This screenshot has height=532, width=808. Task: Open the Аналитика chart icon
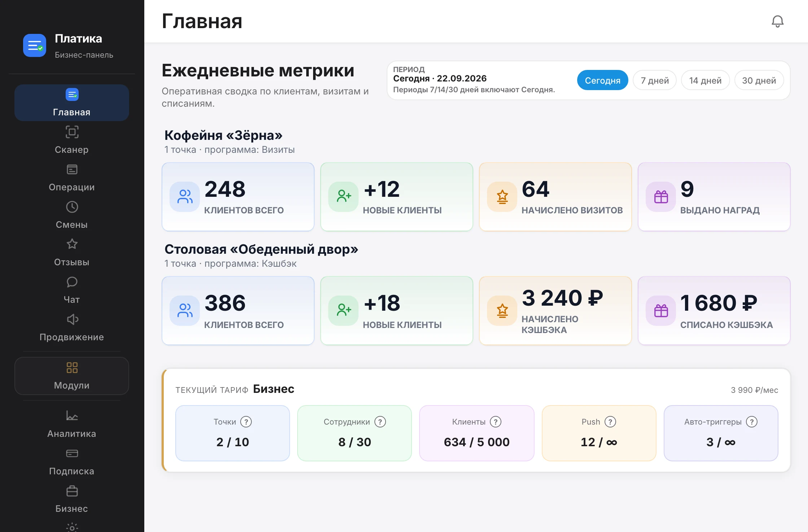point(72,416)
